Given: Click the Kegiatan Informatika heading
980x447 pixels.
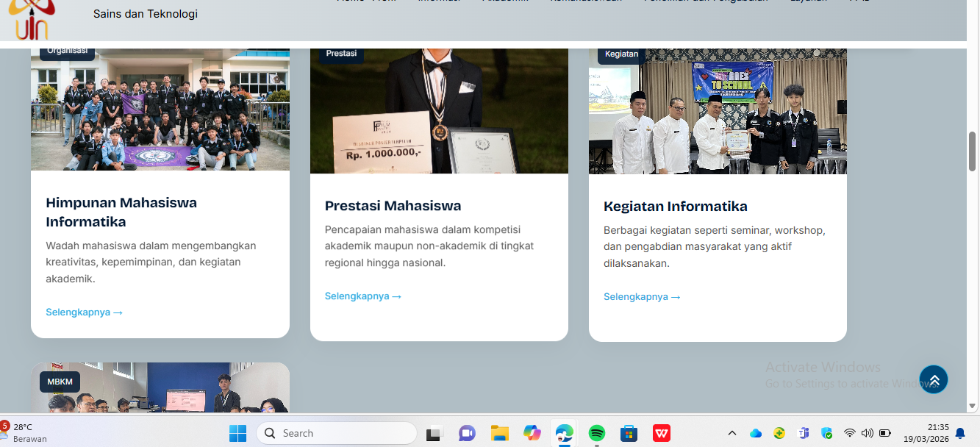Looking at the screenshot, I should pyautogui.click(x=675, y=206).
